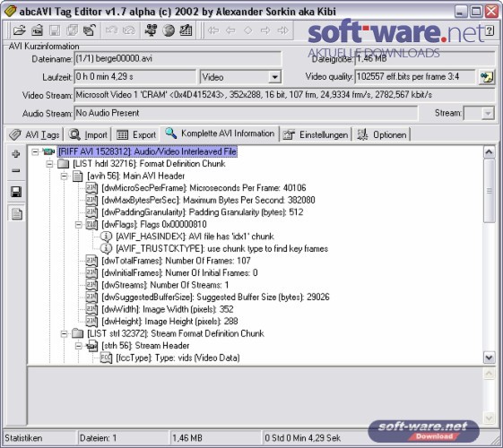
Task: Select the dwMaxBytesPerSec row
Action: 208,200
